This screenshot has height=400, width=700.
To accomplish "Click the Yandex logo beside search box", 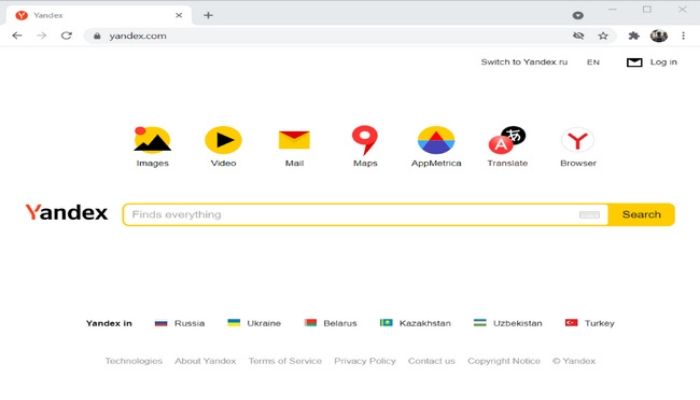I will coord(67,212).
